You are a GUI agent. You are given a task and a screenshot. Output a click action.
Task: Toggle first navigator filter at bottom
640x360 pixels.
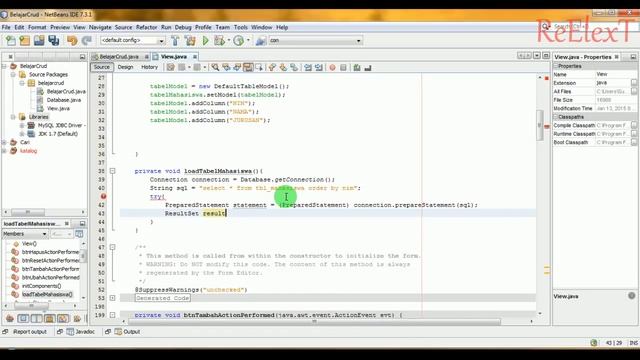click(x=10, y=318)
